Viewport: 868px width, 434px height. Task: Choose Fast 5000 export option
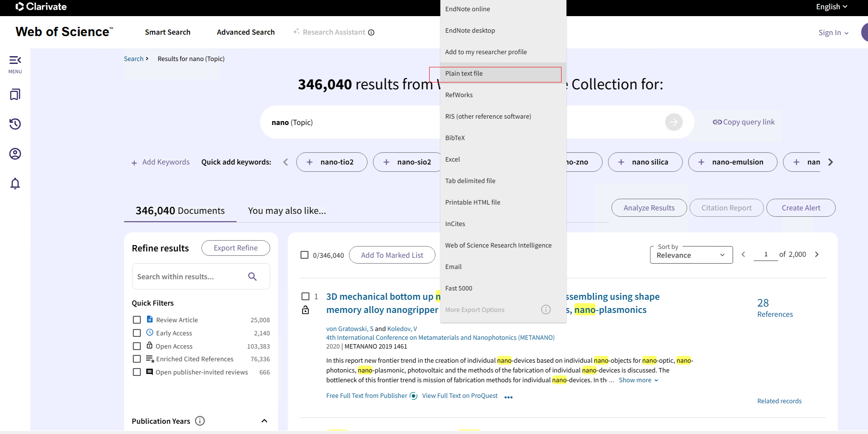[x=503, y=288]
